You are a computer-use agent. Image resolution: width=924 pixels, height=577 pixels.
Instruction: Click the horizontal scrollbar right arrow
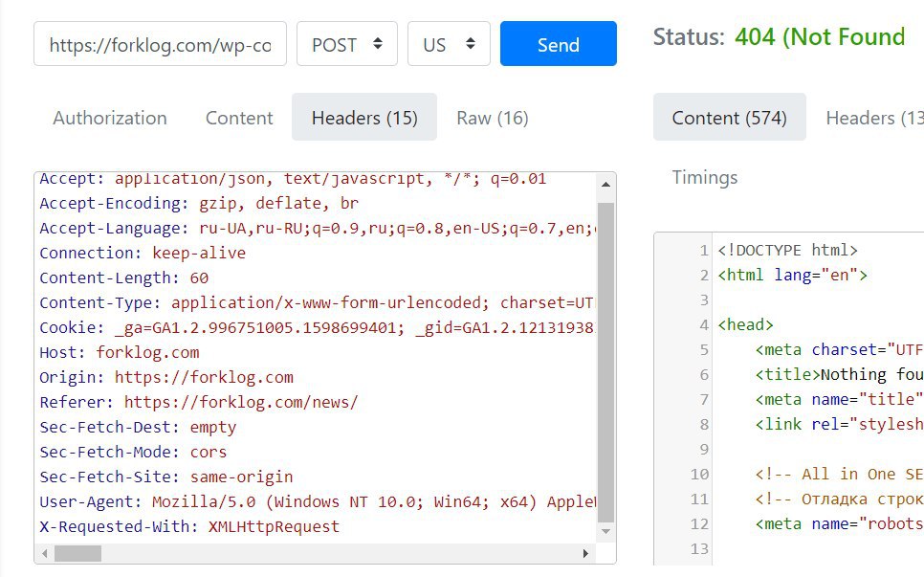585,553
